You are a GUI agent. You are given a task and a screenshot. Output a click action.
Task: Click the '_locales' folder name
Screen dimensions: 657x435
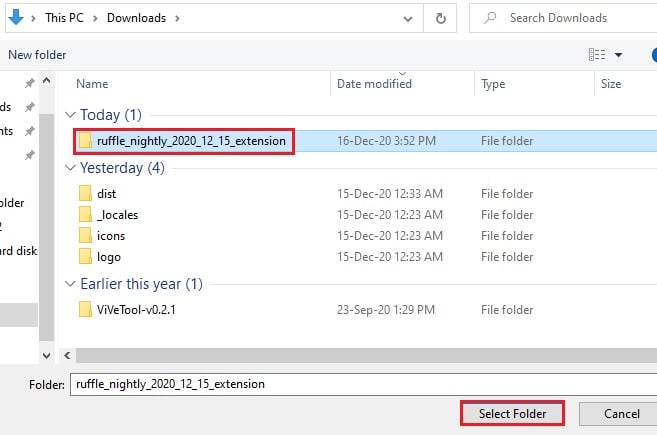(117, 215)
